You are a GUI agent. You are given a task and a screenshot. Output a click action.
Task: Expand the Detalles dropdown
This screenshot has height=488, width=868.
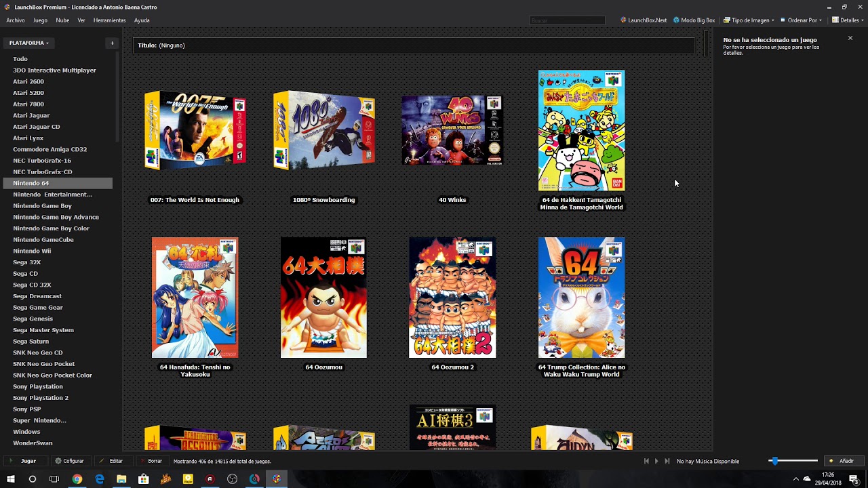[x=847, y=20]
